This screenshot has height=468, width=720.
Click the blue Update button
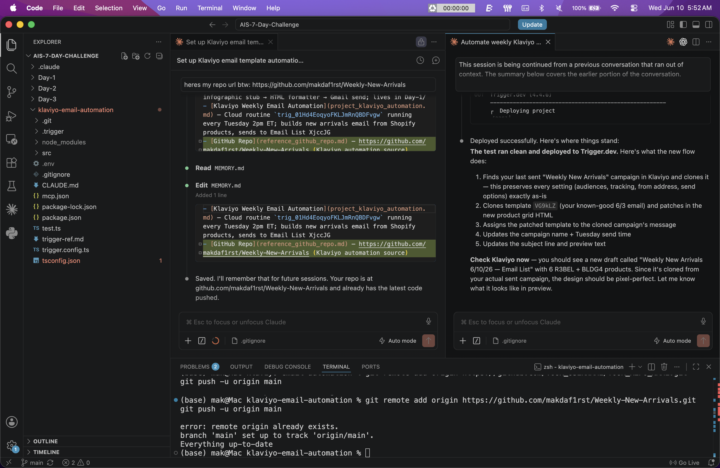[532, 25]
